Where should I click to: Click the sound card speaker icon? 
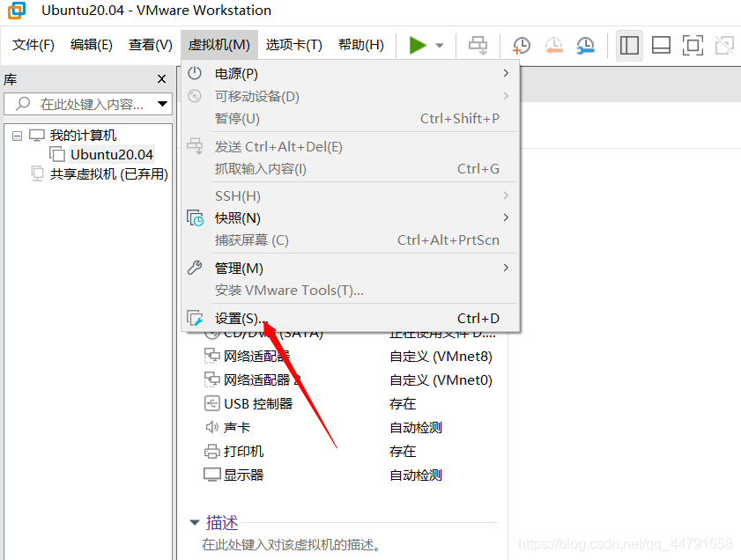pyautogui.click(x=211, y=427)
